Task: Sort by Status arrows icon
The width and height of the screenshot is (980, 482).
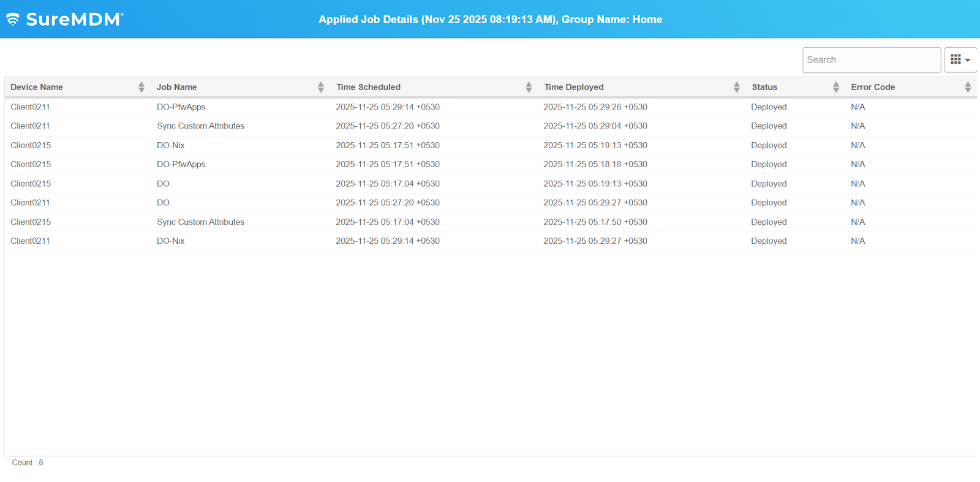Action: (835, 87)
